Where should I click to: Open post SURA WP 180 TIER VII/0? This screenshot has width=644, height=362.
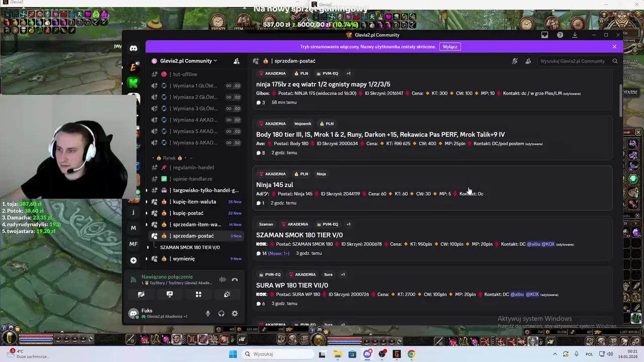click(292, 286)
